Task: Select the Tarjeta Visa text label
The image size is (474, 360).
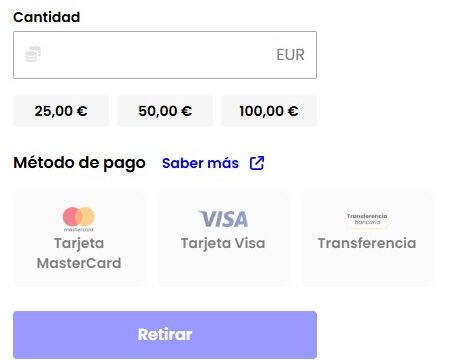Action: tap(223, 243)
